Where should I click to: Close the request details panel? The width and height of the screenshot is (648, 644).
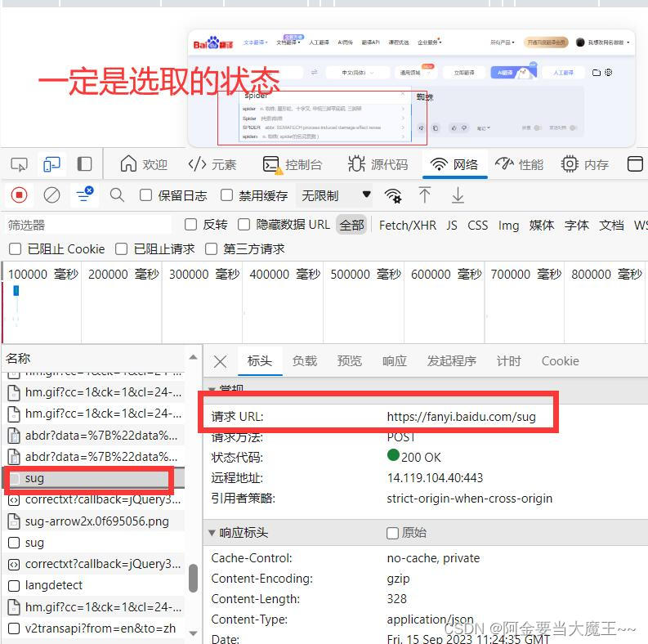click(221, 362)
